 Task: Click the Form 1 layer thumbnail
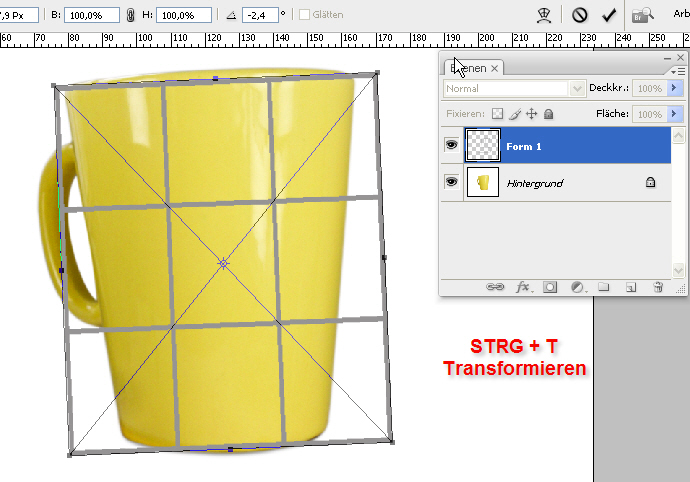click(483, 145)
